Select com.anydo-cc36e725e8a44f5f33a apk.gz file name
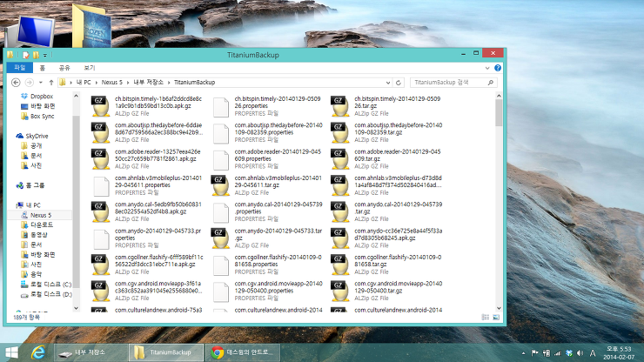 [x=398, y=235]
